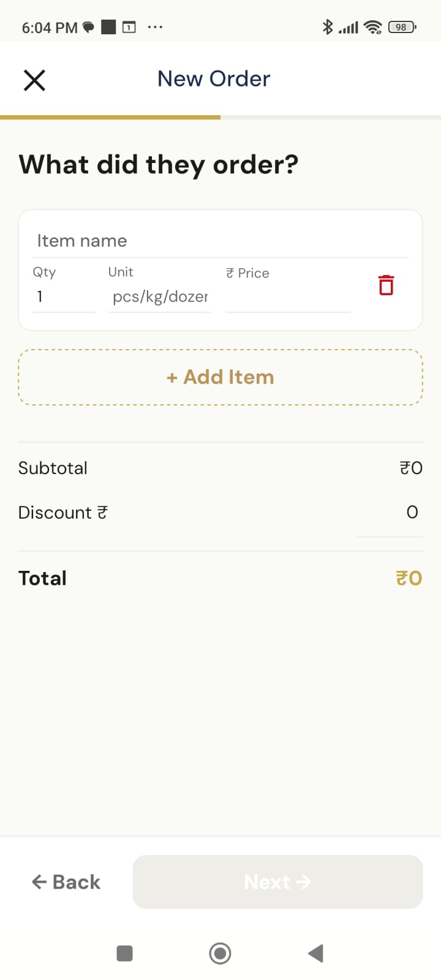
Task: Go to previous step with Back
Action: [66, 882]
